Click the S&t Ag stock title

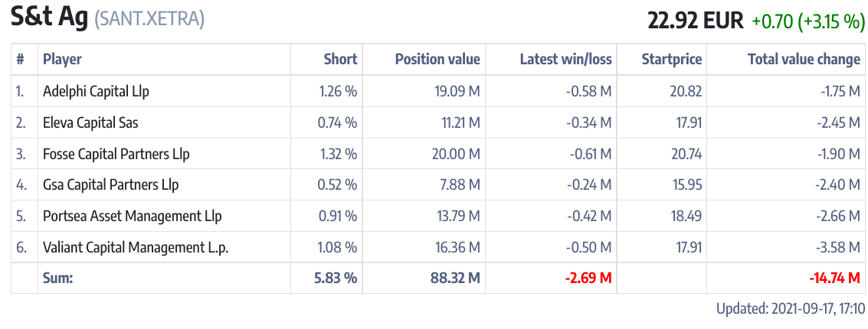49,18
